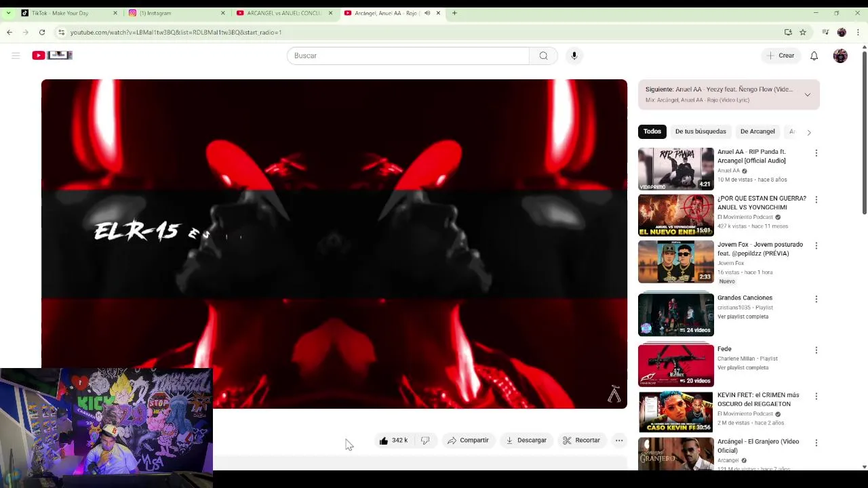Close the TikTok browser tab

[115, 13]
